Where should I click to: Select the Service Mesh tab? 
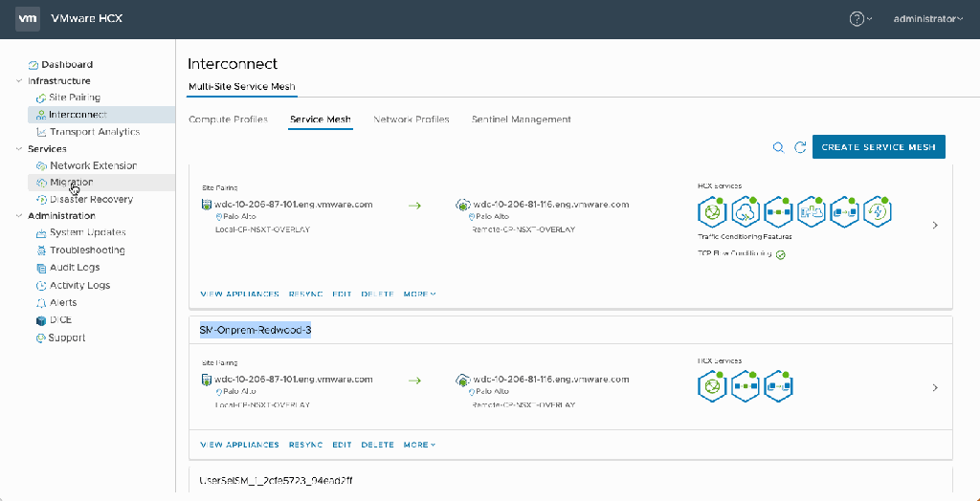click(x=321, y=120)
